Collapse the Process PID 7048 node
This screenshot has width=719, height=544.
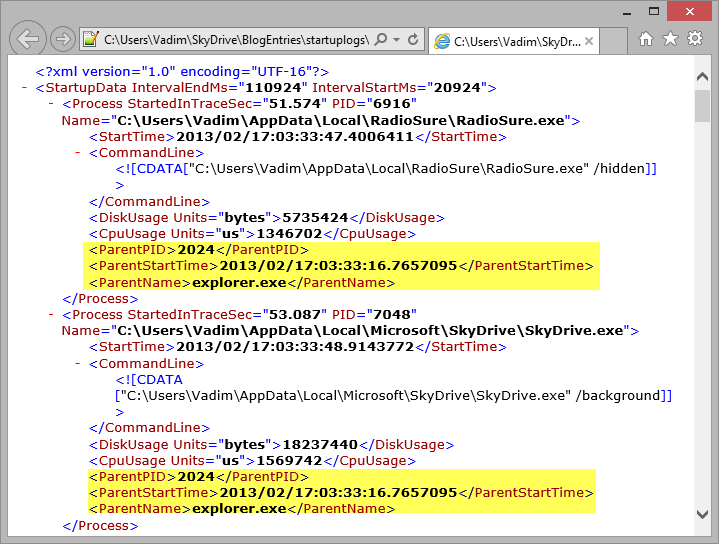coord(51,314)
